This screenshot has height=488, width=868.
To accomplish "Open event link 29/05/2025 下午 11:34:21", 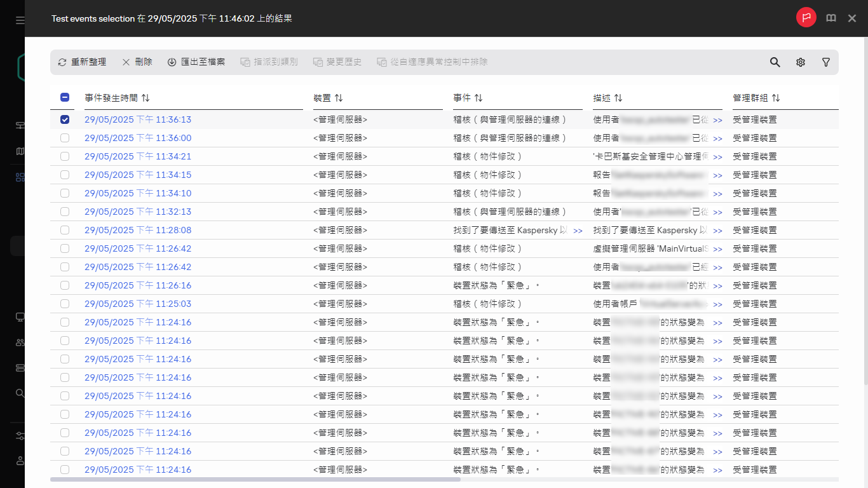I will coord(138,156).
